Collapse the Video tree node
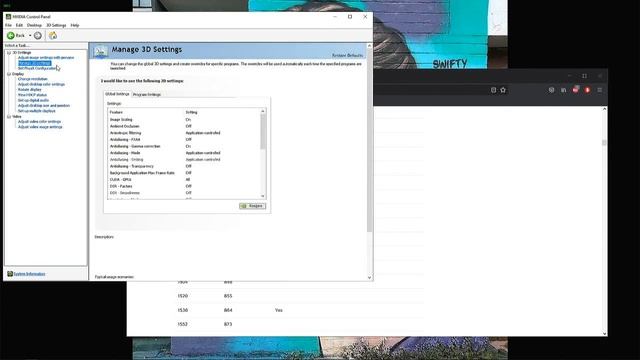 tap(9, 116)
